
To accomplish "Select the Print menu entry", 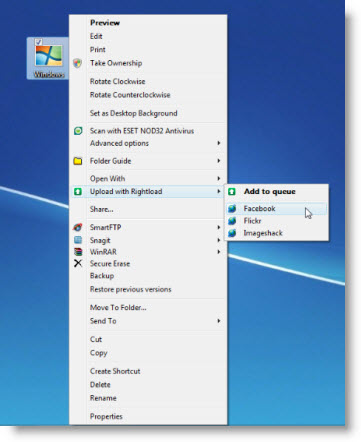I will 98,50.
